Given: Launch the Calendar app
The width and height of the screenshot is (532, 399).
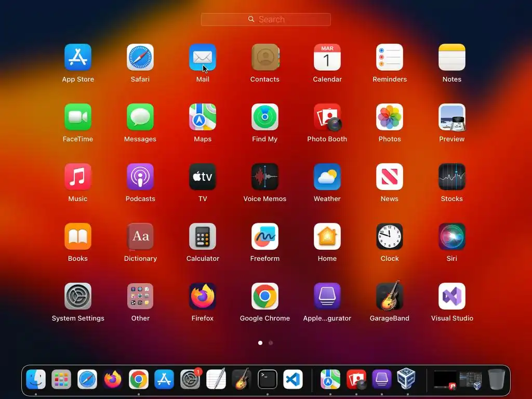Looking at the screenshot, I should pyautogui.click(x=327, y=57).
